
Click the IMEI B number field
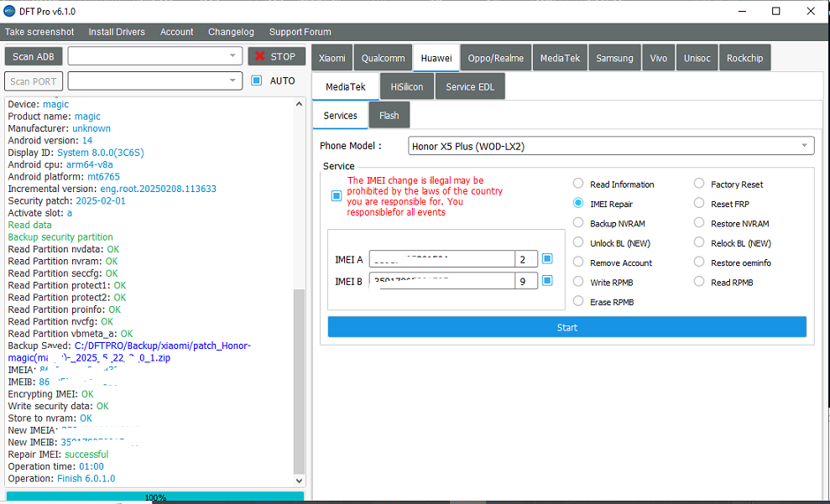pyautogui.click(x=442, y=280)
